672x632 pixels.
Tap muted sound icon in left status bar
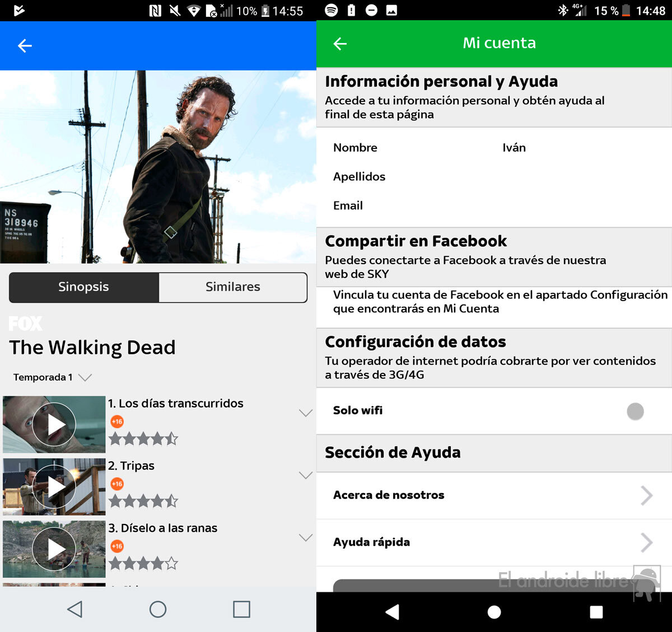point(175,11)
